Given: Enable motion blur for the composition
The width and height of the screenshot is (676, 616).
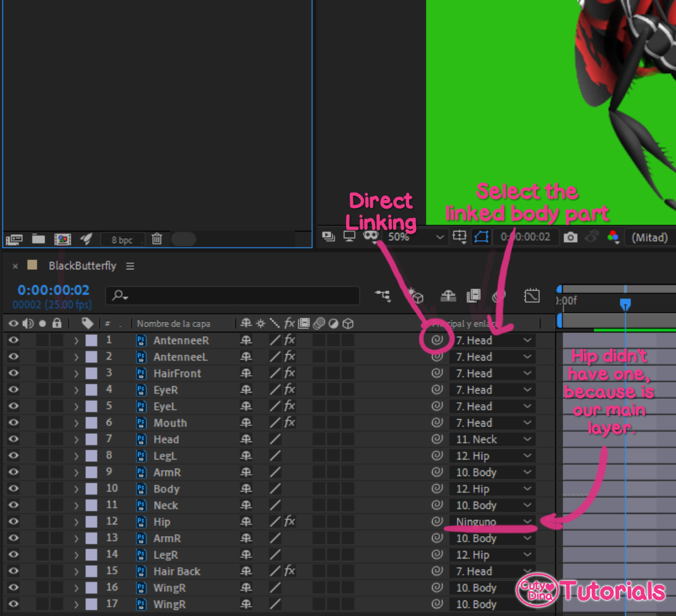Looking at the screenshot, I should [x=499, y=296].
